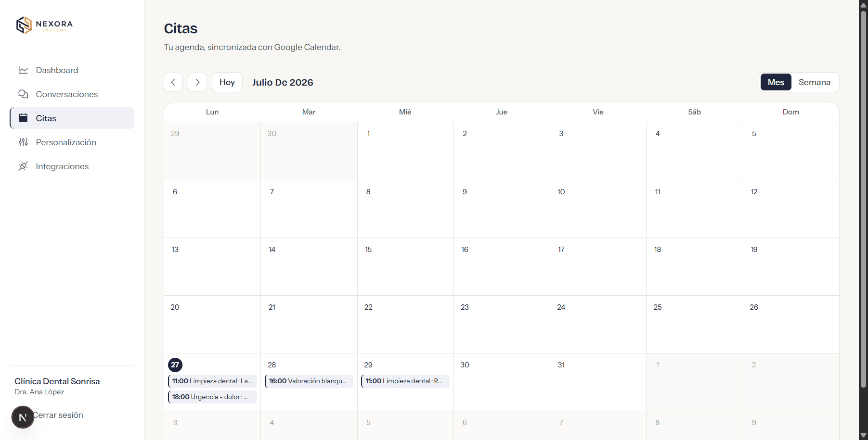The image size is (868, 440).
Task: Click the round N avatar badge
Action: [x=23, y=417]
